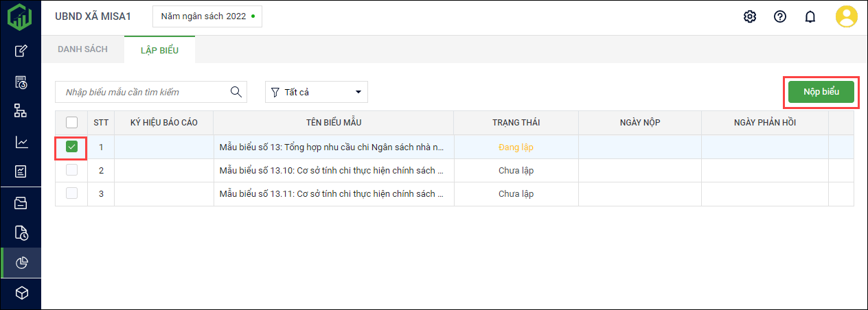Focus the 'Nhập biểu mẫu cần tìm kiếm' field
The height and width of the screenshot is (310, 868).
click(143, 92)
